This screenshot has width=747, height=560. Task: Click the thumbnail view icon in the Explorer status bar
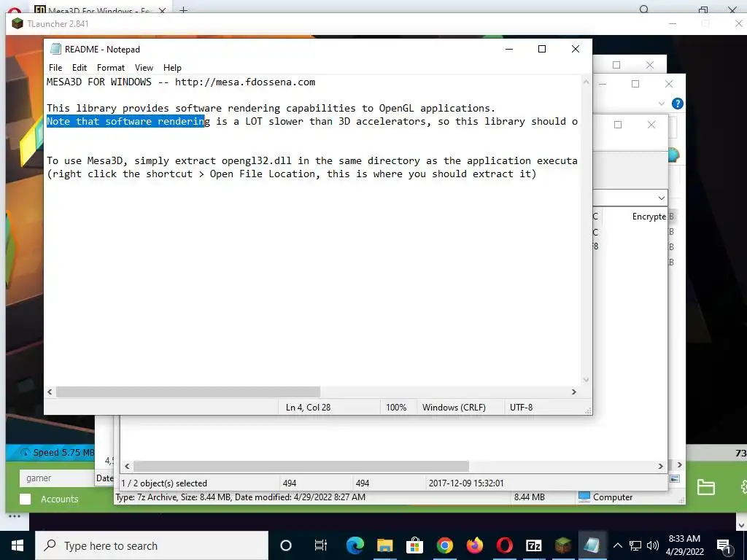(675, 478)
